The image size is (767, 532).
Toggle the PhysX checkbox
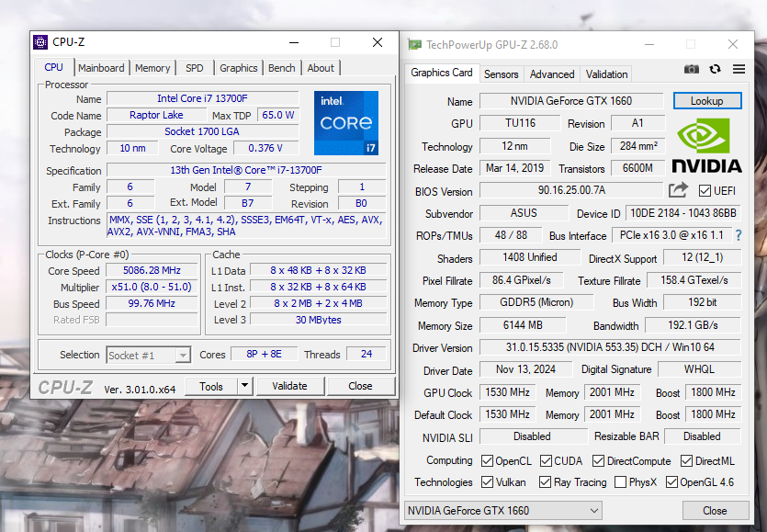pyautogui.click(x=620, y=482)
